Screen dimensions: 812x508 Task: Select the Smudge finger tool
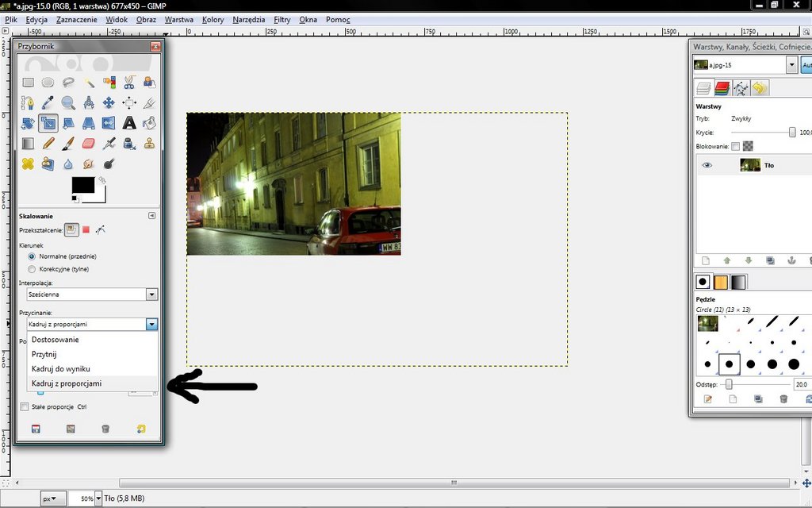89,164
